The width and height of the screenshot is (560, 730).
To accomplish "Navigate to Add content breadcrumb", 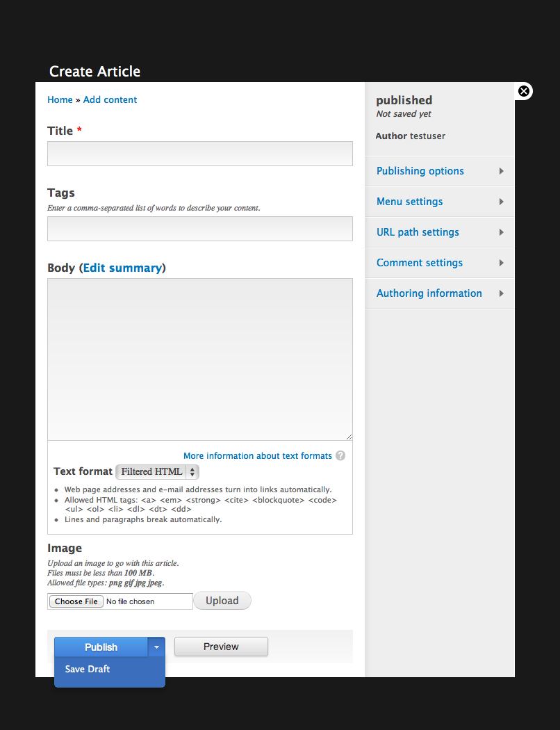I will 110,99.
